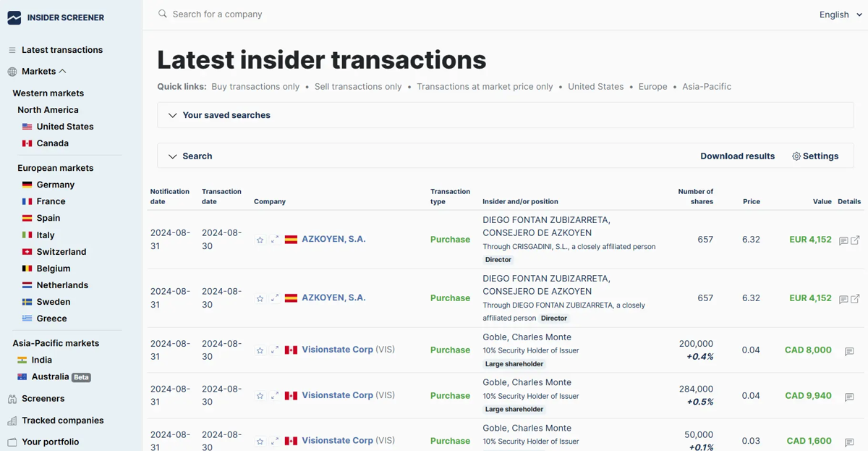
Task: Click United States quick link
Action: [596, 86]
